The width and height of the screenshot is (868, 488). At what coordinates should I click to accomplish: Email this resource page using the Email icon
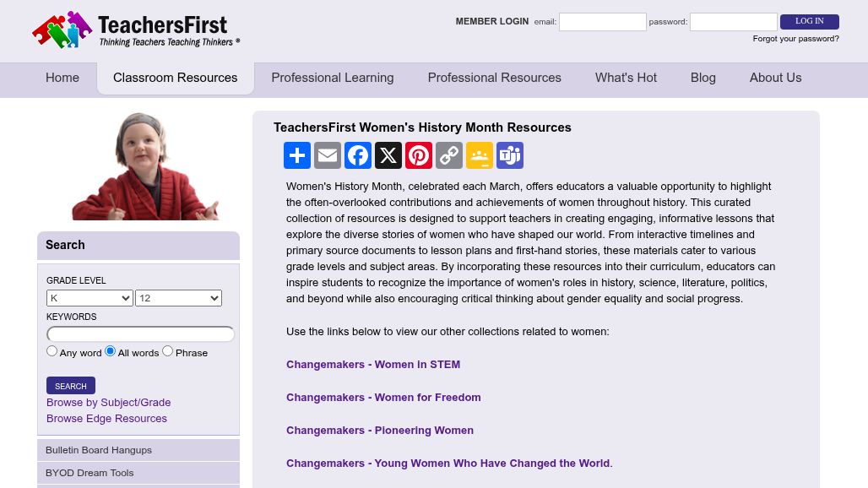pos(328,155)
